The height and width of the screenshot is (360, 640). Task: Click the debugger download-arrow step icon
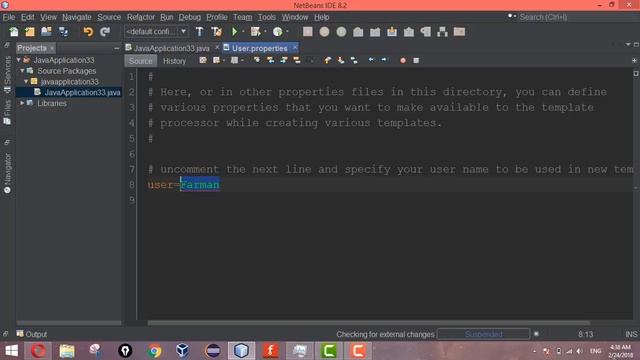click(x=392, y=32)
